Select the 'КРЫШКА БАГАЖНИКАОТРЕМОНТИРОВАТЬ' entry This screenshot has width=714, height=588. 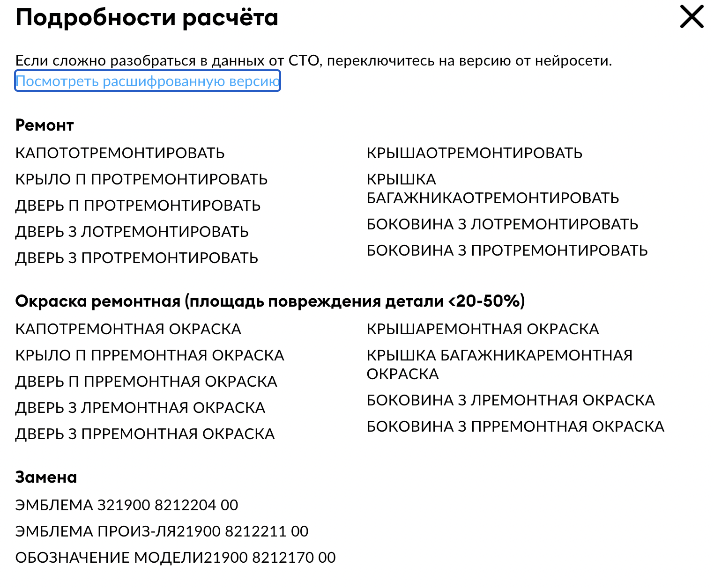(x=492, y=189)
